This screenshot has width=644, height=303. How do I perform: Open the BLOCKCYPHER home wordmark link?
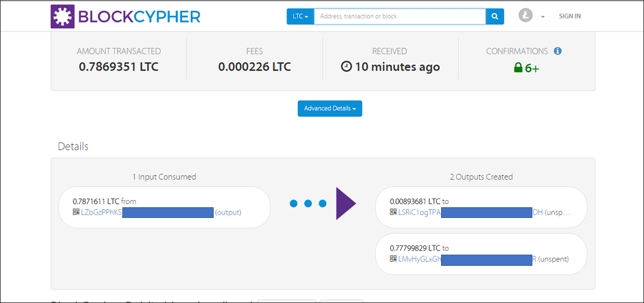pos(139,17)
